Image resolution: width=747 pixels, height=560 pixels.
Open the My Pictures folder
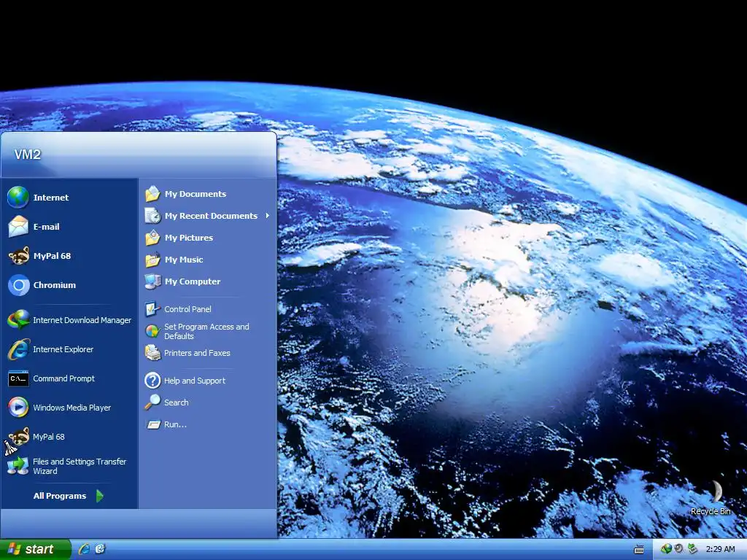pyautogui.click(x=208, y=238)
